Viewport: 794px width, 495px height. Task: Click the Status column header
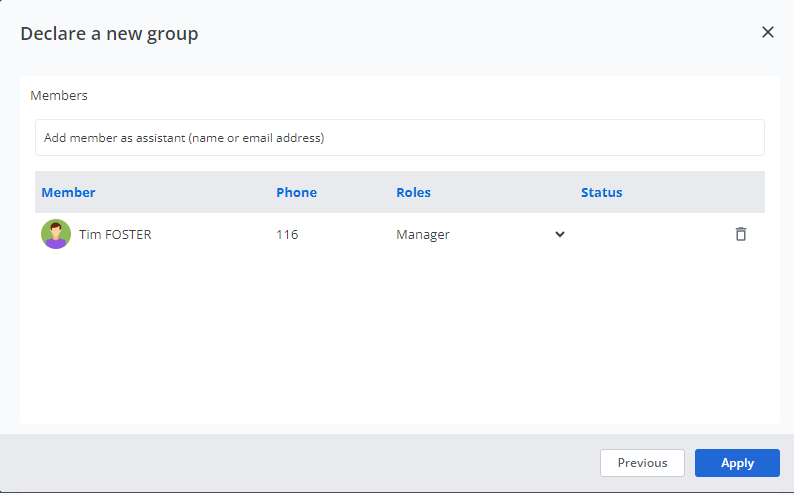601,192
